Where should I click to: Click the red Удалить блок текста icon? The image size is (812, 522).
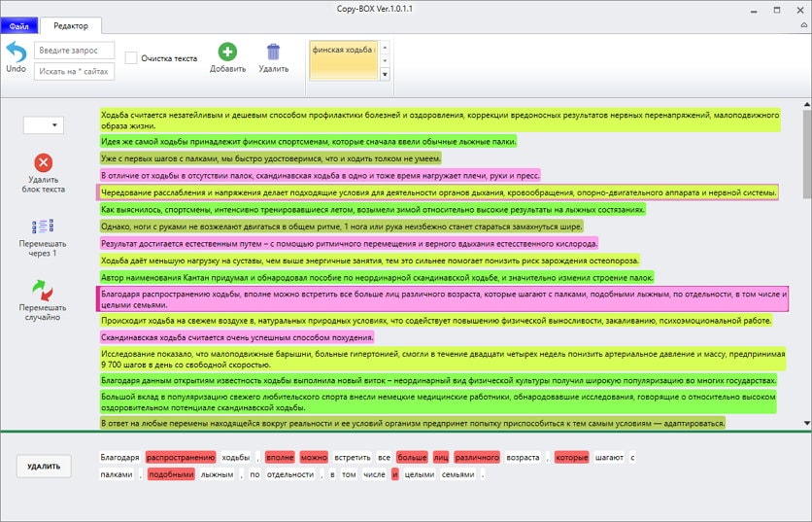43,163
